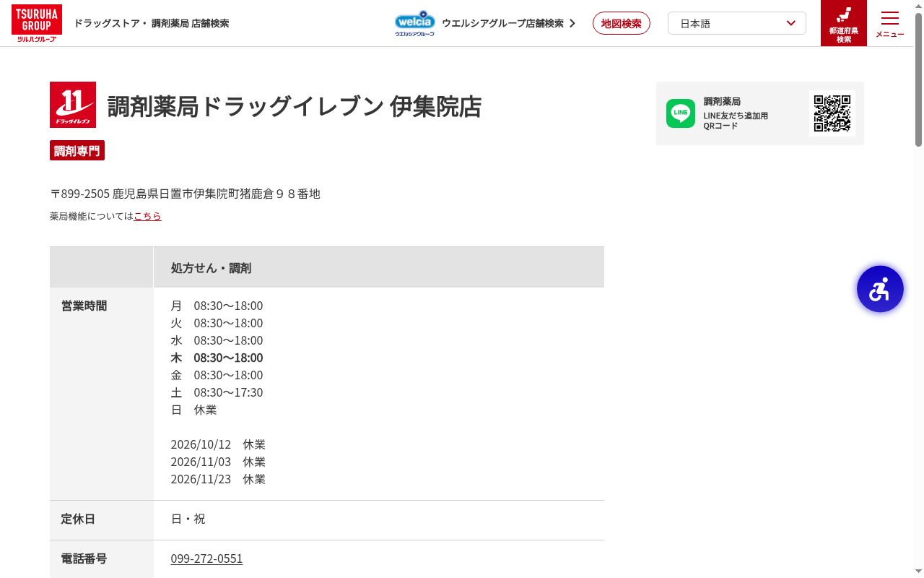Image resolution: width=924 pixels, height=578 pixels.
Task: Click the Drug Eleven store logo
Action: (x=73, y=105)
